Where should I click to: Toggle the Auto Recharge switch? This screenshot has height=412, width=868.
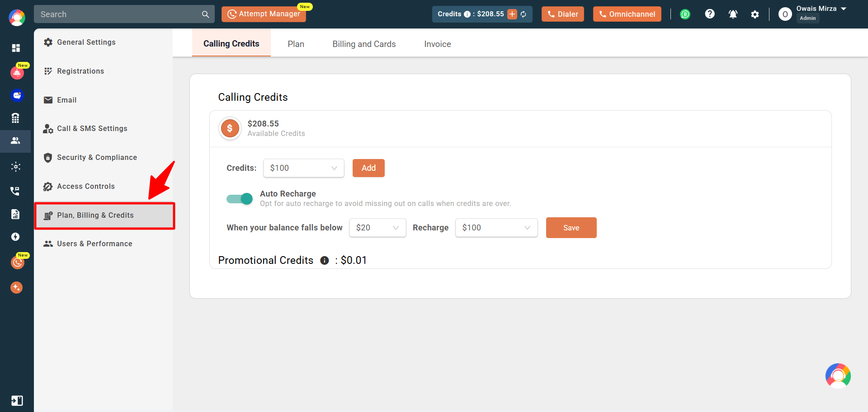(x=240, y=199)
